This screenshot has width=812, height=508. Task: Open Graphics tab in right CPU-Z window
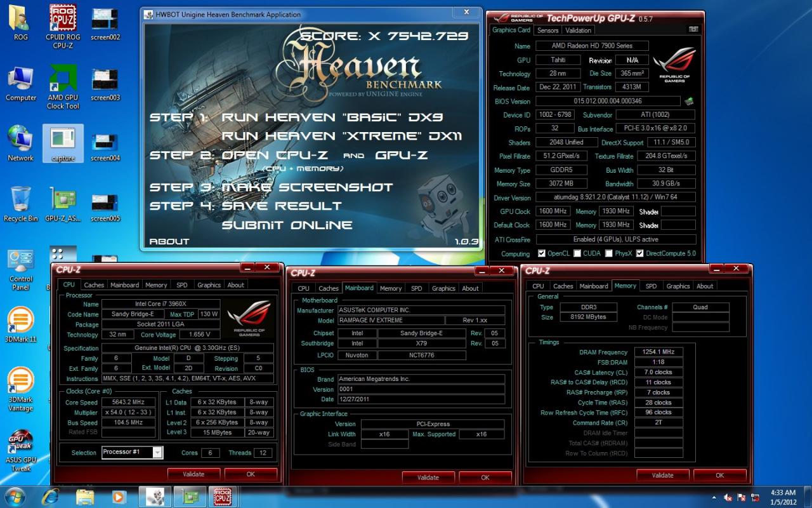678,286
